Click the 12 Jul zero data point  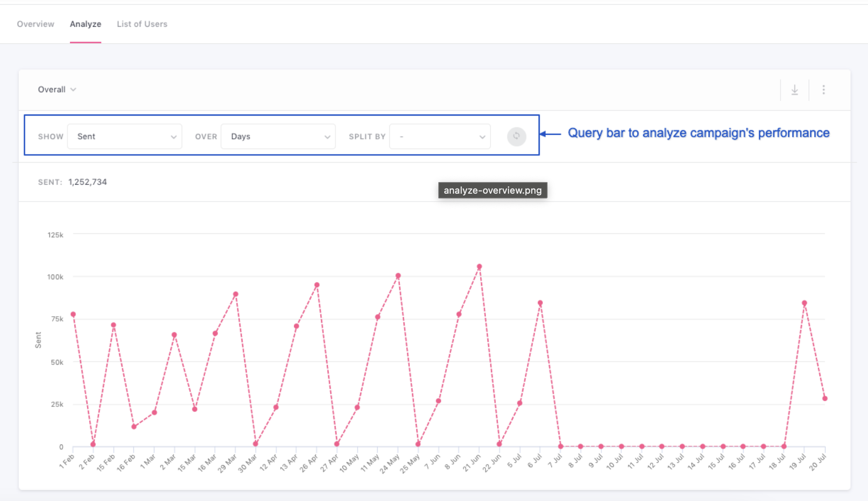click(662, 446)
